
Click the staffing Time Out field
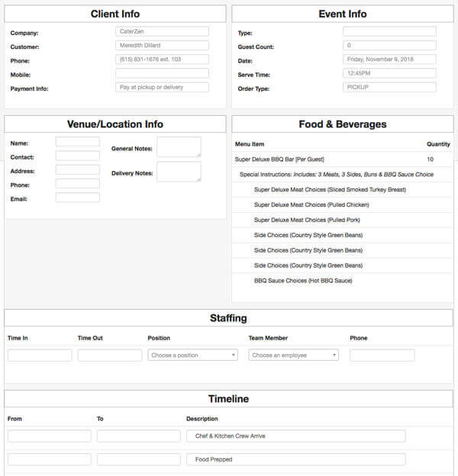click(x=110, y=355)
